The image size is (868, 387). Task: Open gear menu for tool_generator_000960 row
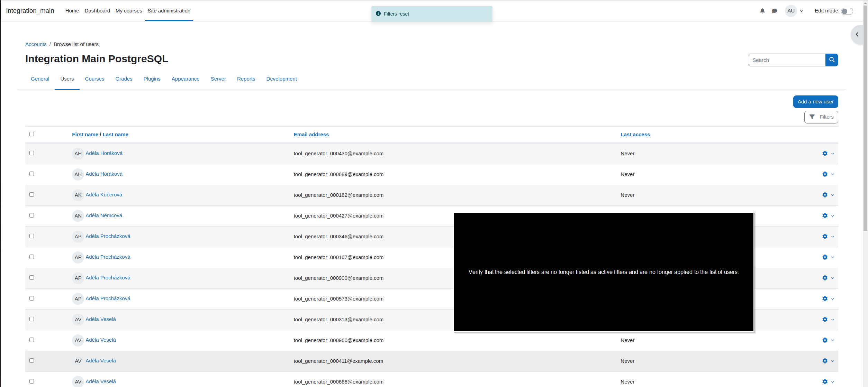click(x=825, y=340)
